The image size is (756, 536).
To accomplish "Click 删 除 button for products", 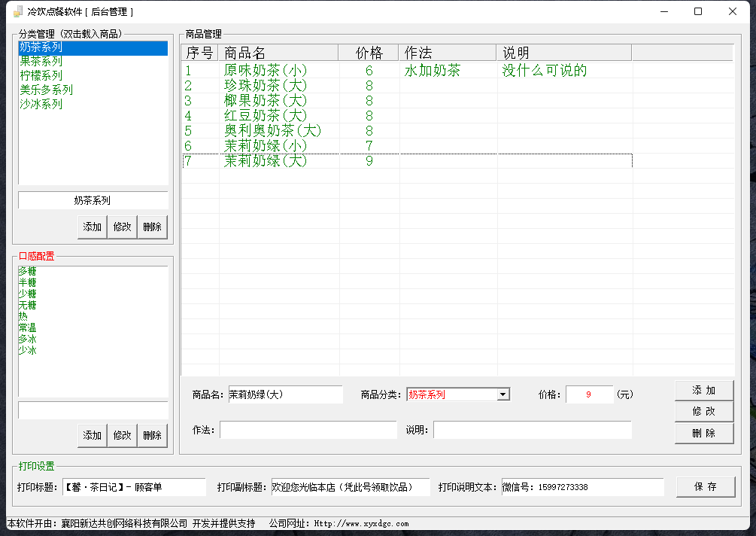I will pos(704,433).
